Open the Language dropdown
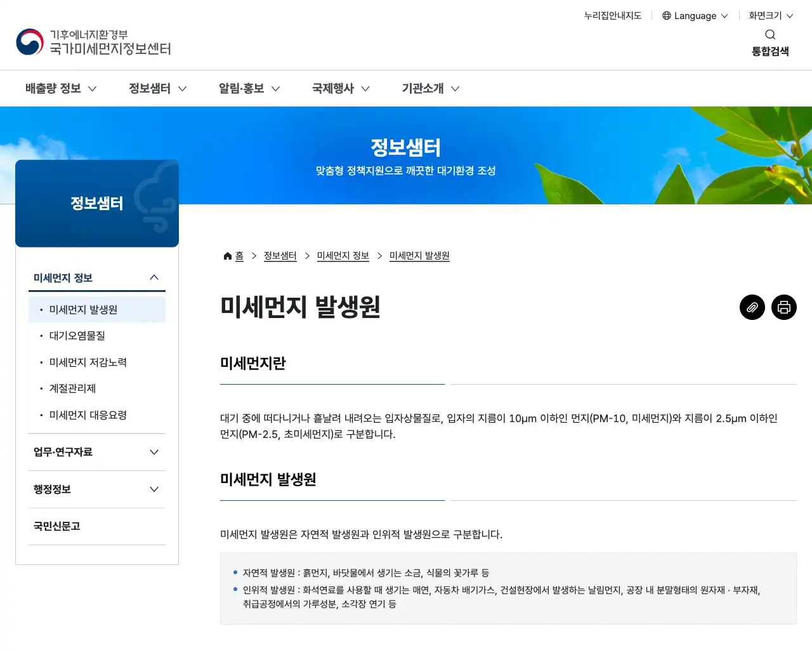Viewport: 812px width, 650px height. [695, 16]
